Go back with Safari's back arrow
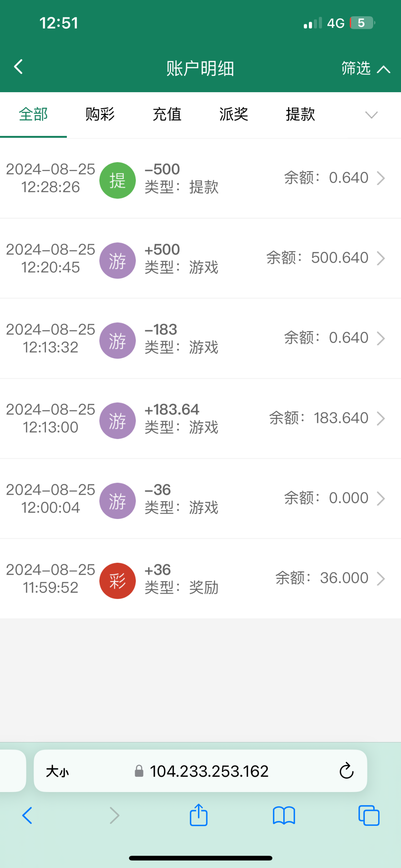This screenshot has height=868, width=401. [x=27, y=816]
